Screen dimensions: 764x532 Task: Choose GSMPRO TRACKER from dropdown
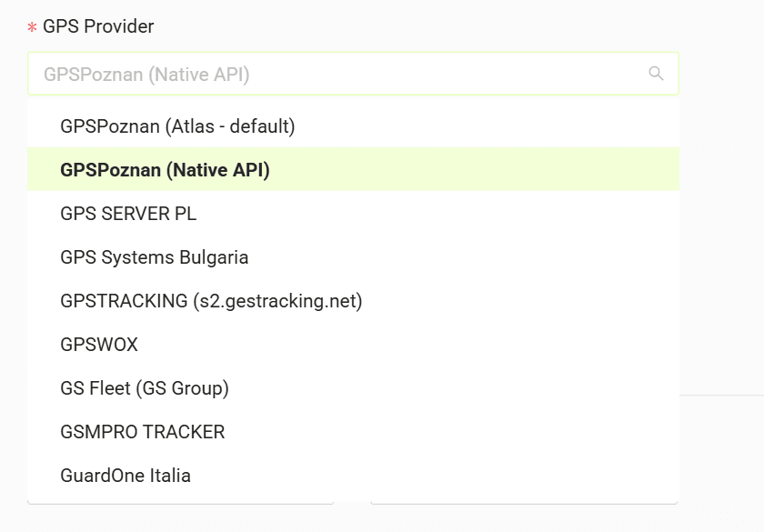(x=353, y=432)
